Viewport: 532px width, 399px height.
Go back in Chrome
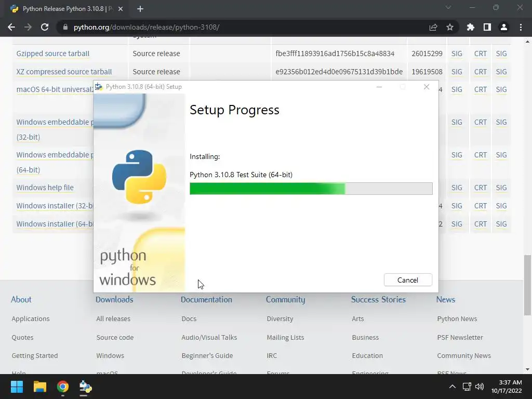coord(11,27)
